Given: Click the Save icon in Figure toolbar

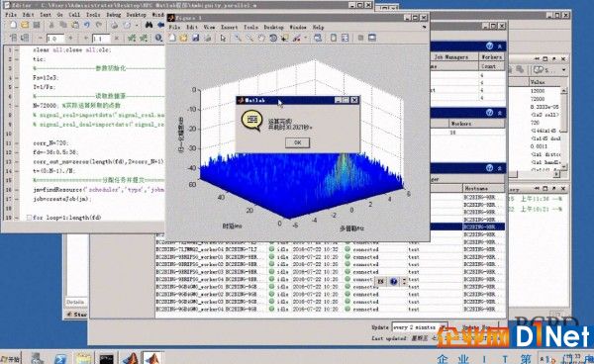Looking at the screenshot, I should tap(195, 38).
